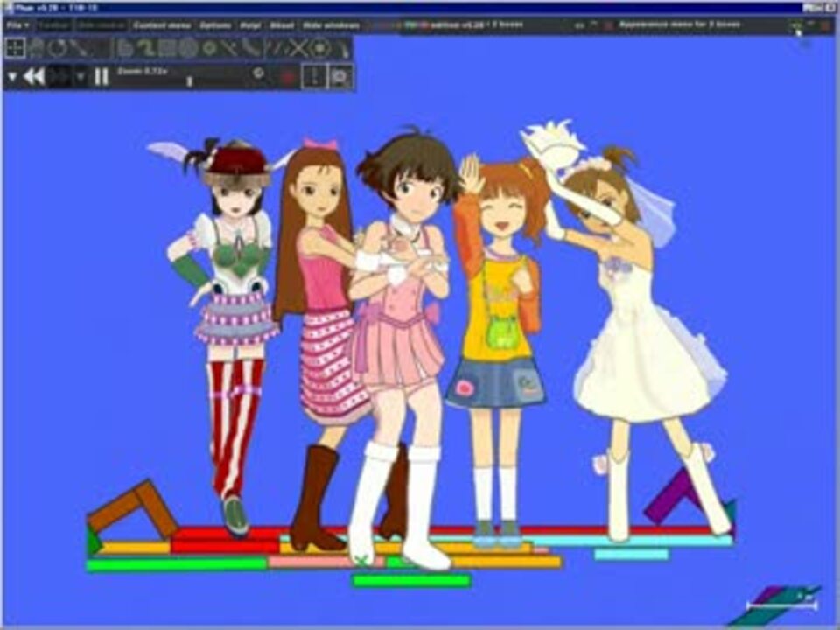The height and width of the screenshot is (630, 840).
Task: Select the Move tool with crossed arrows
Action: (15, 48)
